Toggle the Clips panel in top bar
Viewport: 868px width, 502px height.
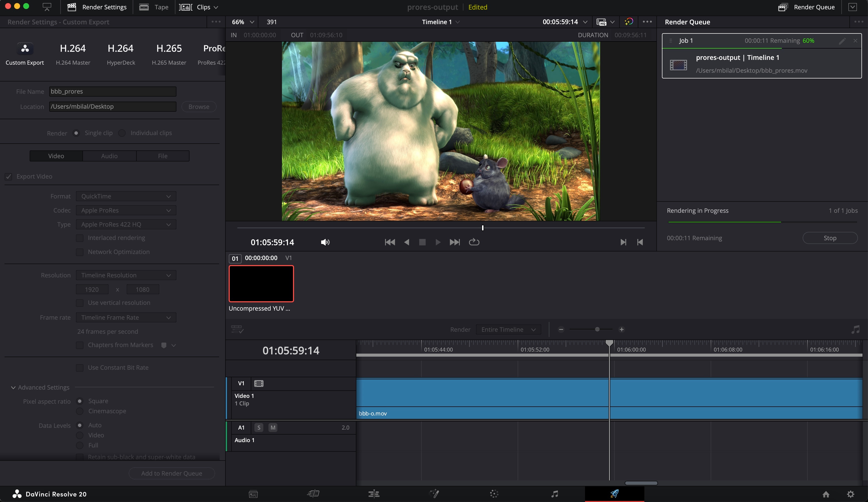(199, 7)
